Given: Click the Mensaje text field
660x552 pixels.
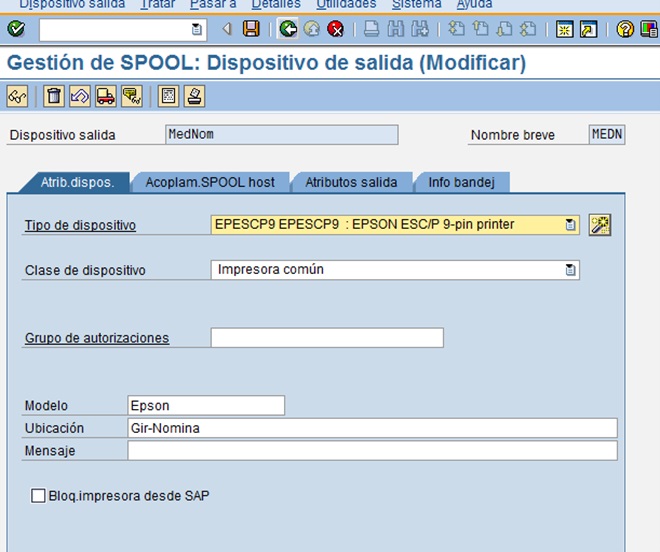Looking at the screenshot, I should (x=372, y=451).
